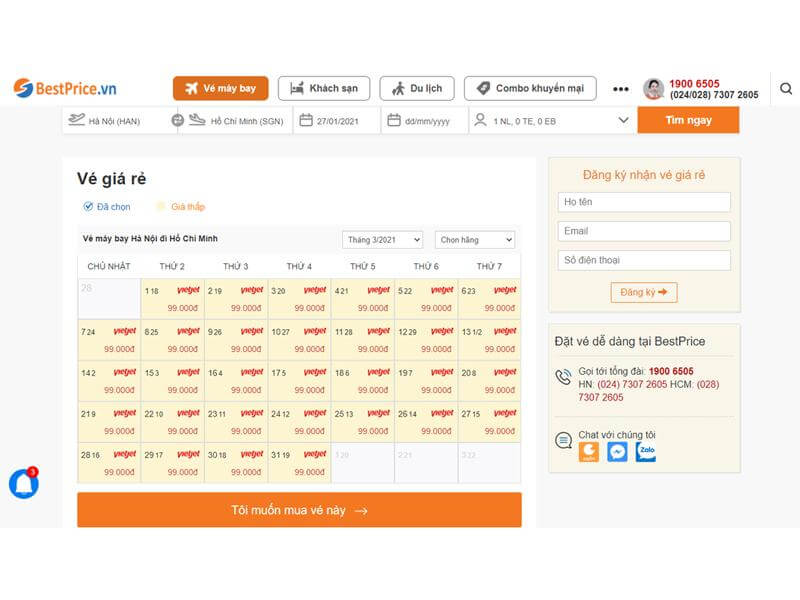Switch to the Khách sạn tab

tap(324, 89)
